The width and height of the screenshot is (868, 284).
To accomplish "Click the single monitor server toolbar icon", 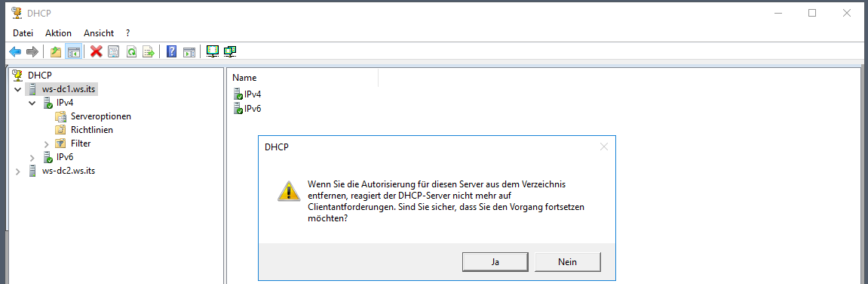I will point(213,51).
